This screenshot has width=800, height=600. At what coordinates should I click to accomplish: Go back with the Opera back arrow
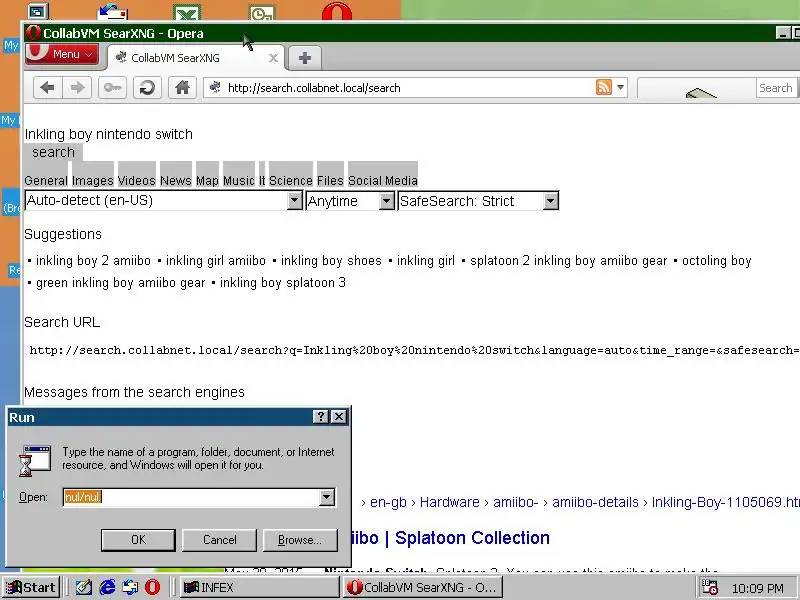pyautogui.click(x=47, y=88)
